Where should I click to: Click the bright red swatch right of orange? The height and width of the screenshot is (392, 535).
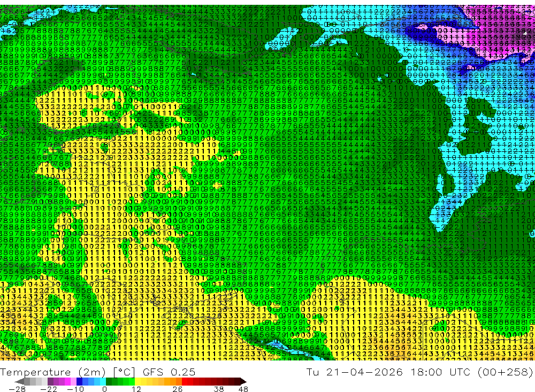pos(185,381)
